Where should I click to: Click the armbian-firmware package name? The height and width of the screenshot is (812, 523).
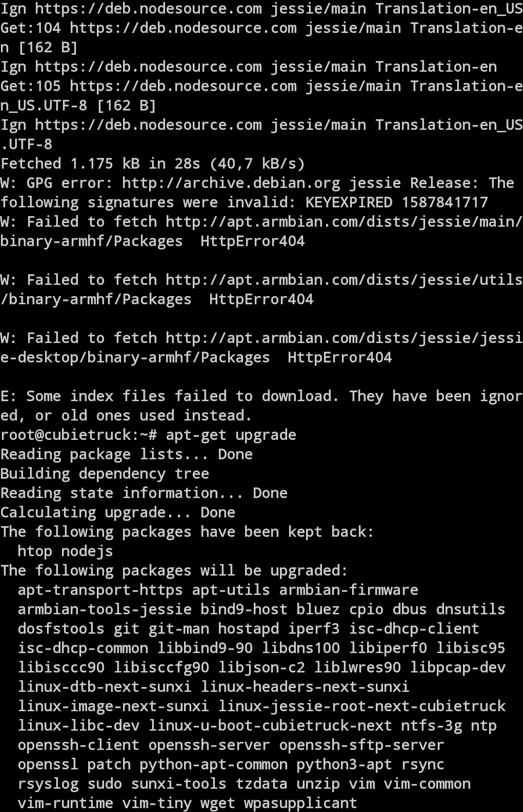tap(349, 590)
